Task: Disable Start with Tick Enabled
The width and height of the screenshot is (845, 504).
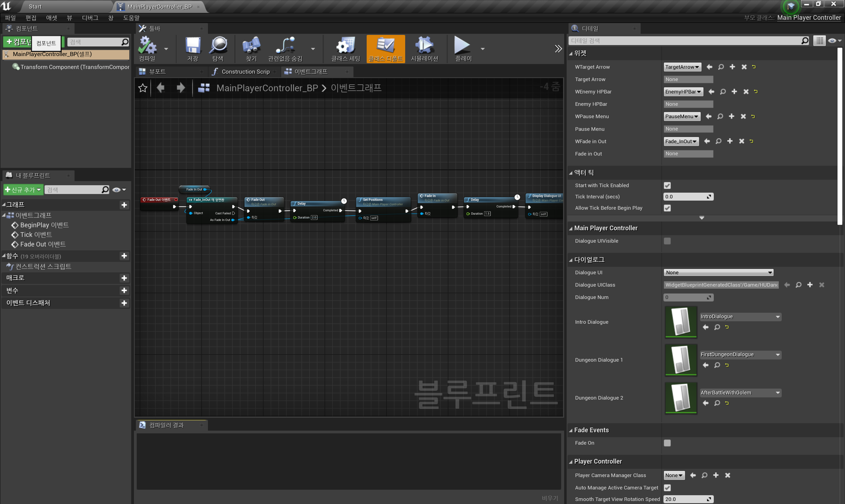Action: point(667,185)
